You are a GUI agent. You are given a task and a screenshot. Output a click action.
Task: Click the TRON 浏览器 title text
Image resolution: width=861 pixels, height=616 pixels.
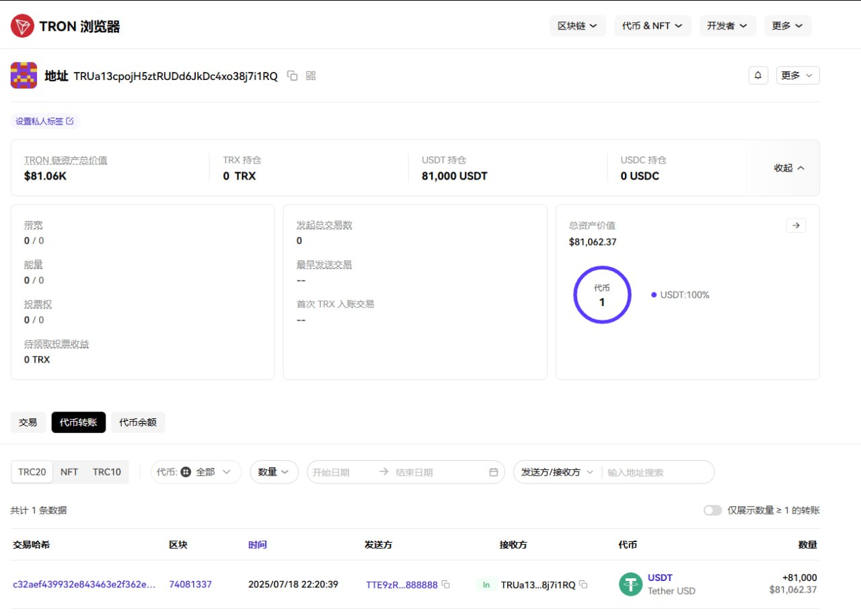click(x=79, y=27)
